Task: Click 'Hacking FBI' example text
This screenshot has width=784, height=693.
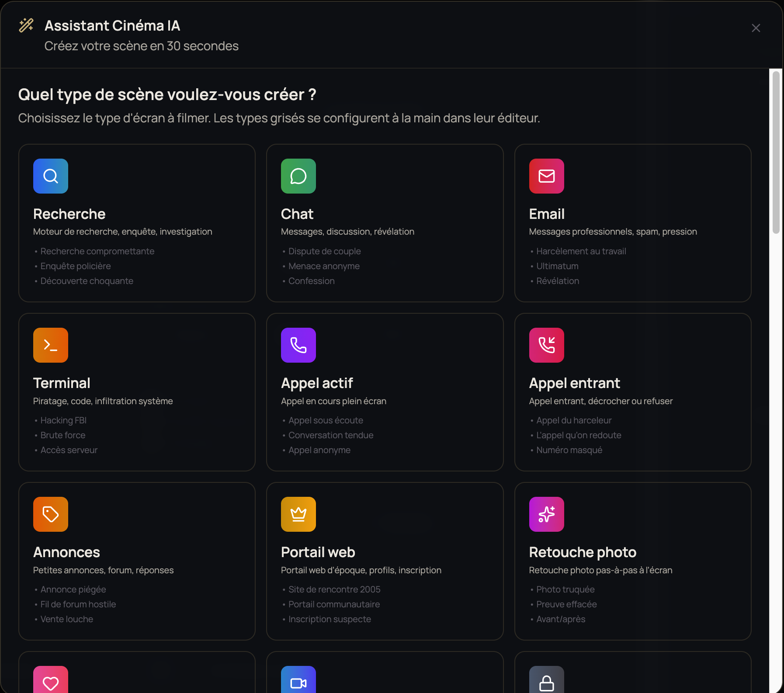Action: point(63,420)
